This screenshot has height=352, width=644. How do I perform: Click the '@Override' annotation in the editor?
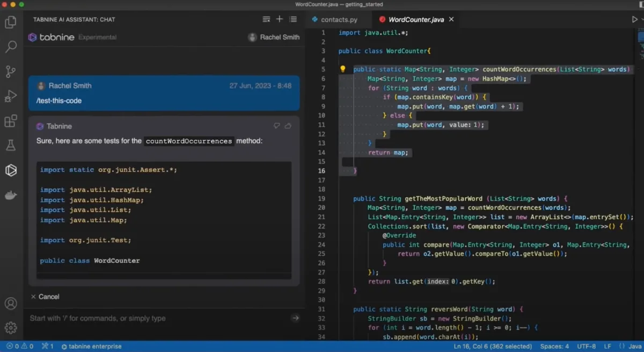tap(399, 235)
